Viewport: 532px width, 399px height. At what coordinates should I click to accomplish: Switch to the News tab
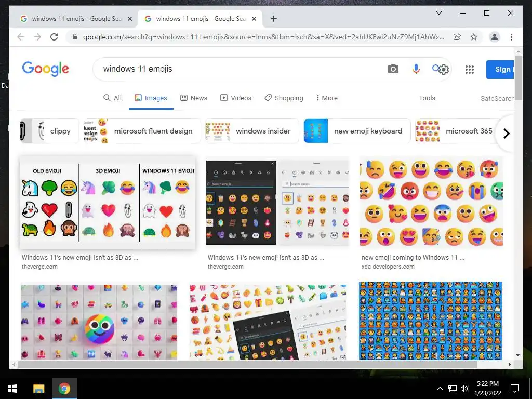[194, 98]
